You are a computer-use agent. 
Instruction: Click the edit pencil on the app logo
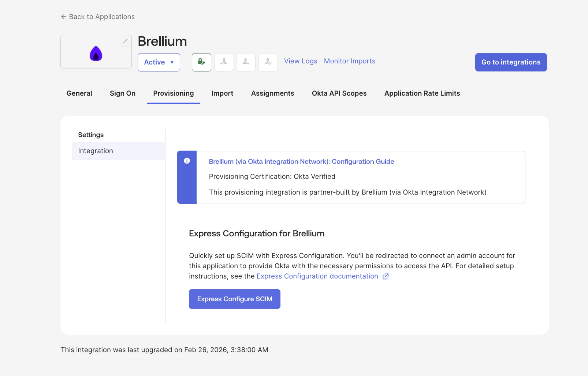[125, 41]
